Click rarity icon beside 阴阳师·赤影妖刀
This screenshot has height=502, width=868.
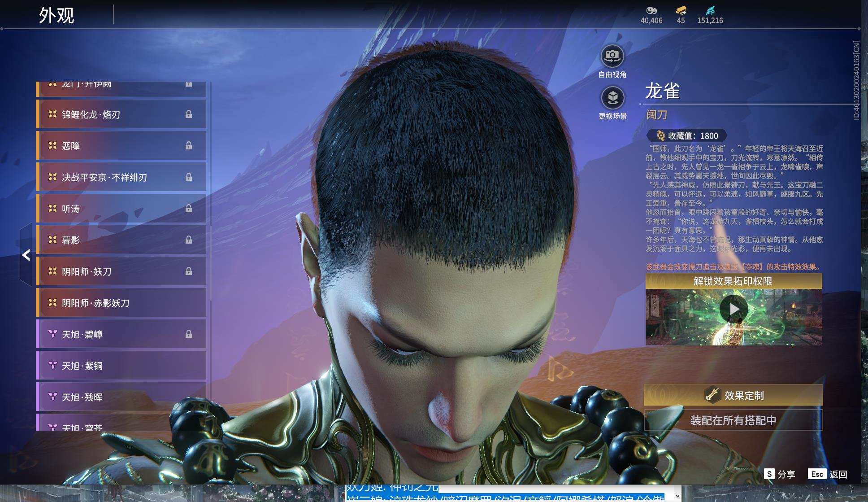[x=52, y=302]
